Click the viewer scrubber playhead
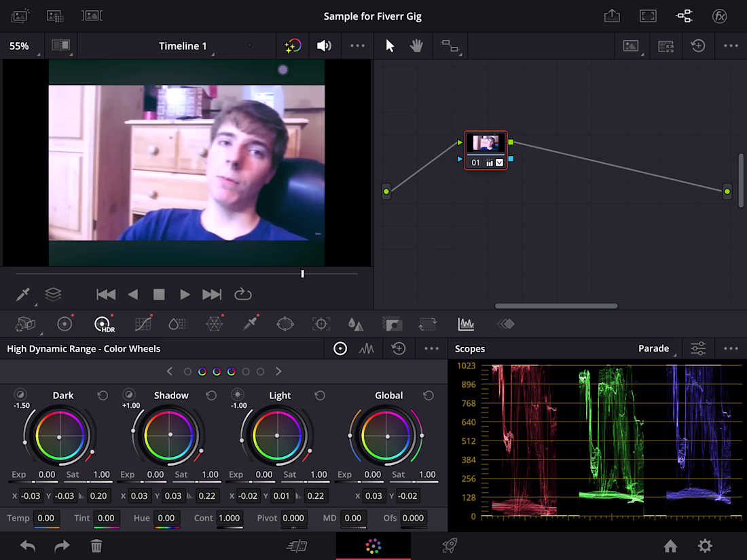The image size is (747, 560). coord(302,274)
